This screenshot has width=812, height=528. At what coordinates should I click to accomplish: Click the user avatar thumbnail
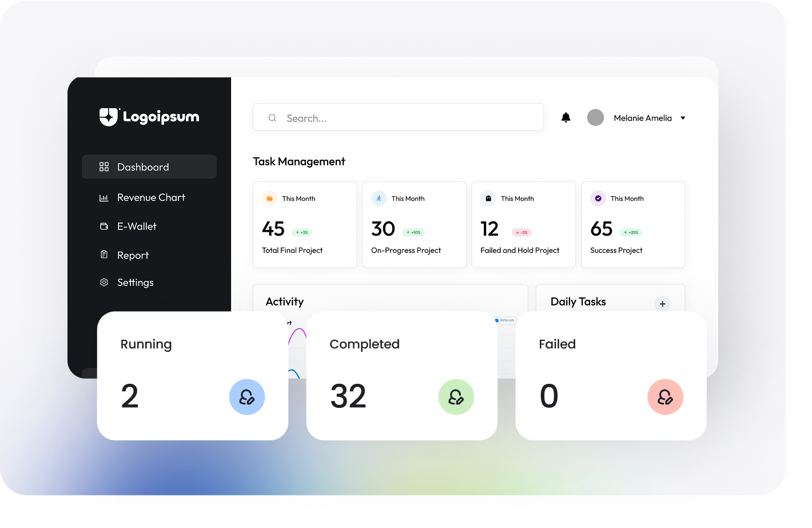click(x=595, y=118)
